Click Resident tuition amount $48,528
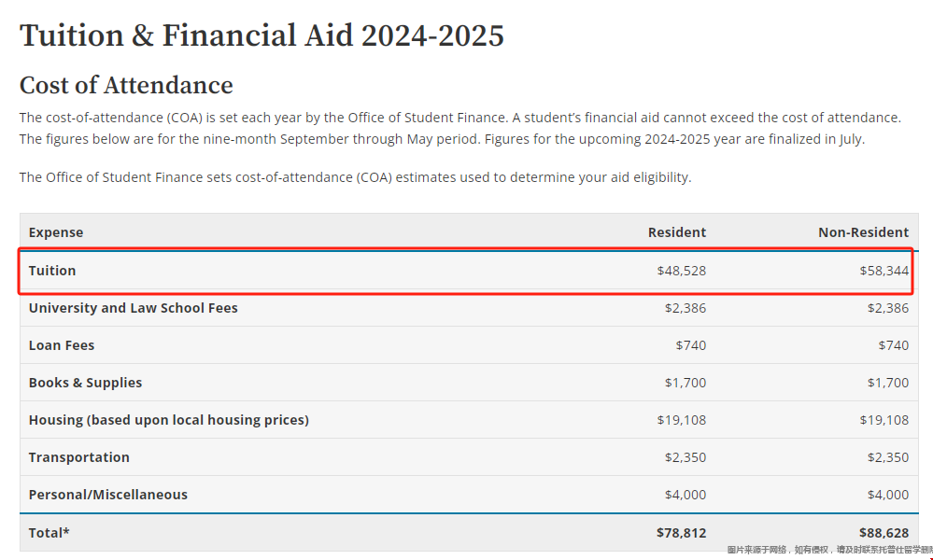933x560 pixels. [681, 271]
